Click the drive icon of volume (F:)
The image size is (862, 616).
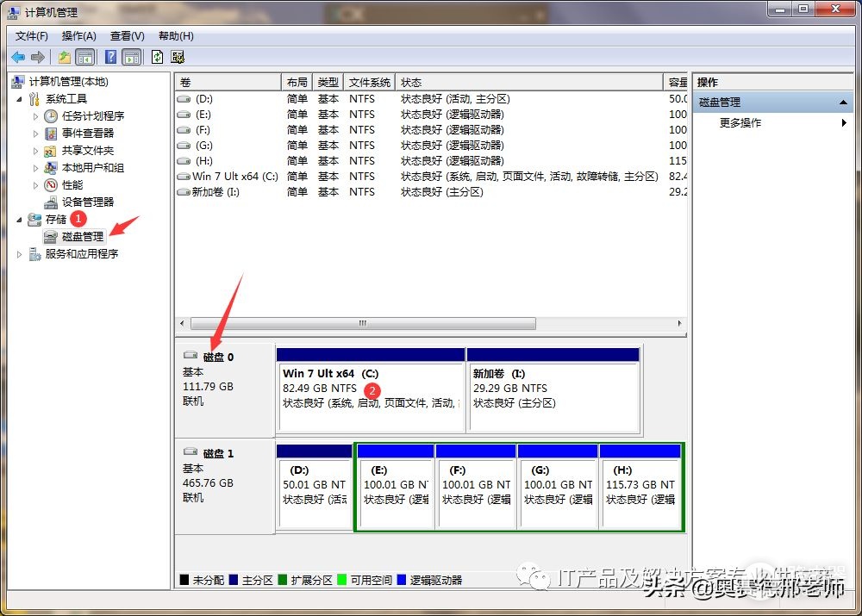click(184, 130)
